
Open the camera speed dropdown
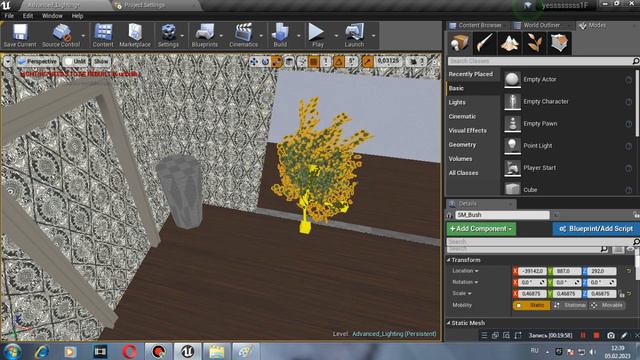[417, 62]
